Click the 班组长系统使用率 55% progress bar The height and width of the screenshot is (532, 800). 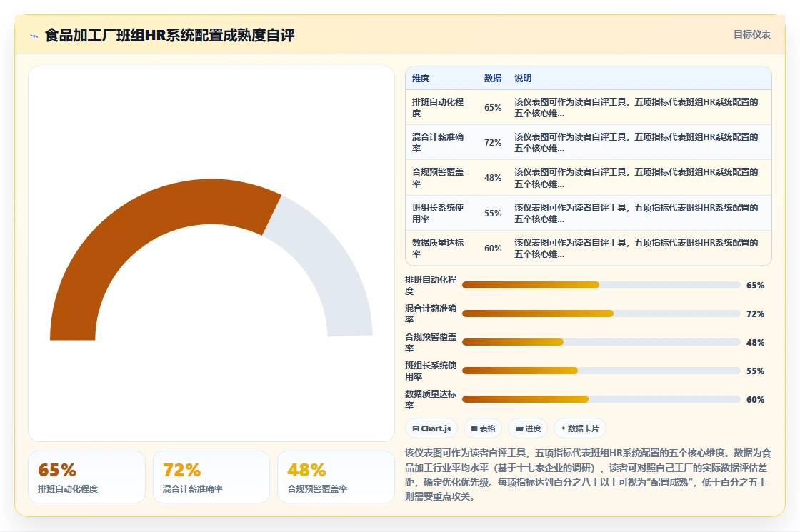601,371
